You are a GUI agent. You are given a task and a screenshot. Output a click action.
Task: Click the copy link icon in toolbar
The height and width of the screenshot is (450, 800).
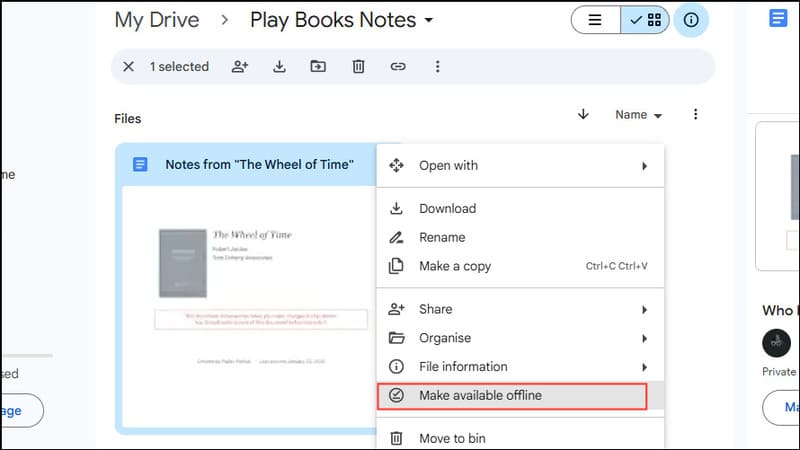point(398,66)
